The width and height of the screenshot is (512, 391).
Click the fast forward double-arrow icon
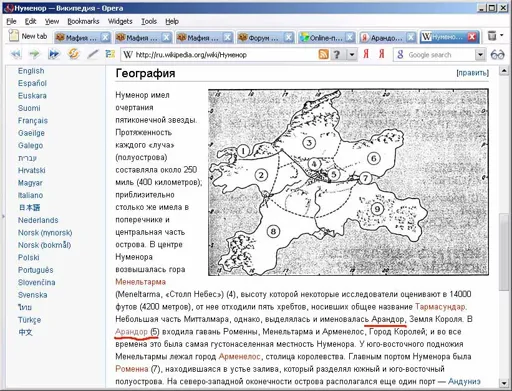tap(54, 54)
